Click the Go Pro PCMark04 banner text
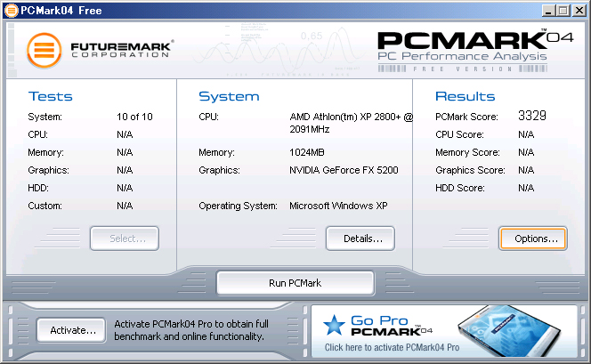Image resolution: width=591 pixels, height=364 pixels. click(x=388, y=326)
